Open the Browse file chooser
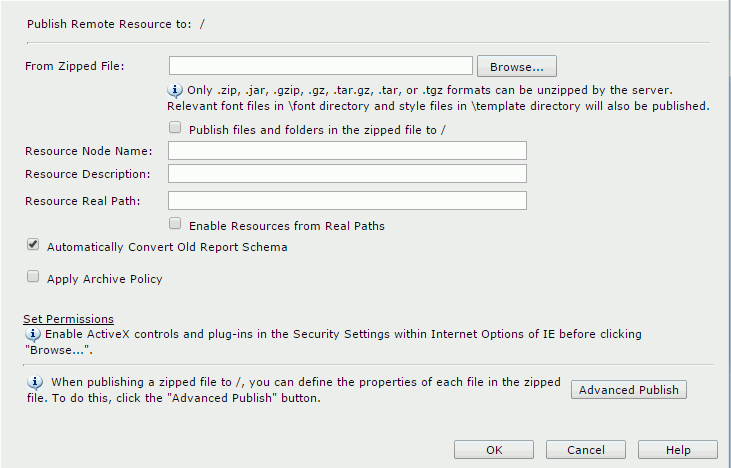Viewport: 731px width, 468px height. pos(517,66)
